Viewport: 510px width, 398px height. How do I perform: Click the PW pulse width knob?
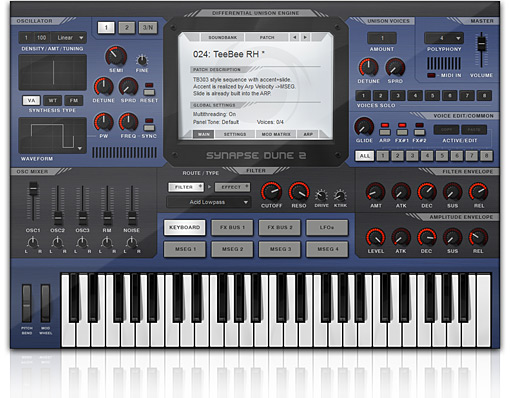(103, 122)
